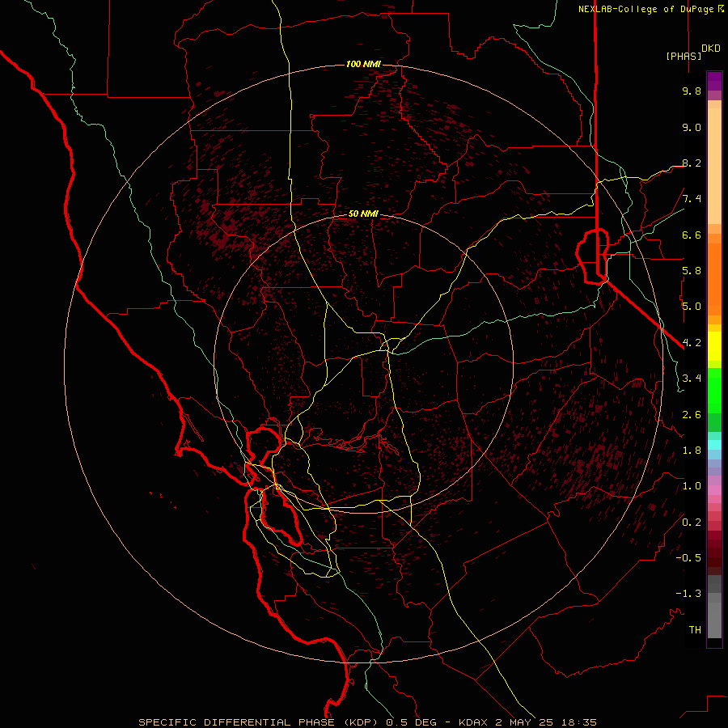Pick the bright green segment of the color bar

pos(714,390)
